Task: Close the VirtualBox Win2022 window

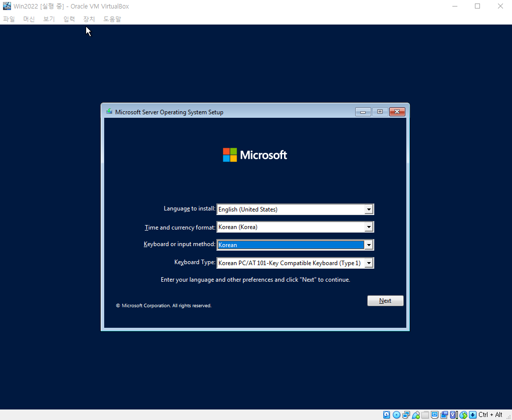Action: [x=500, y=6]
